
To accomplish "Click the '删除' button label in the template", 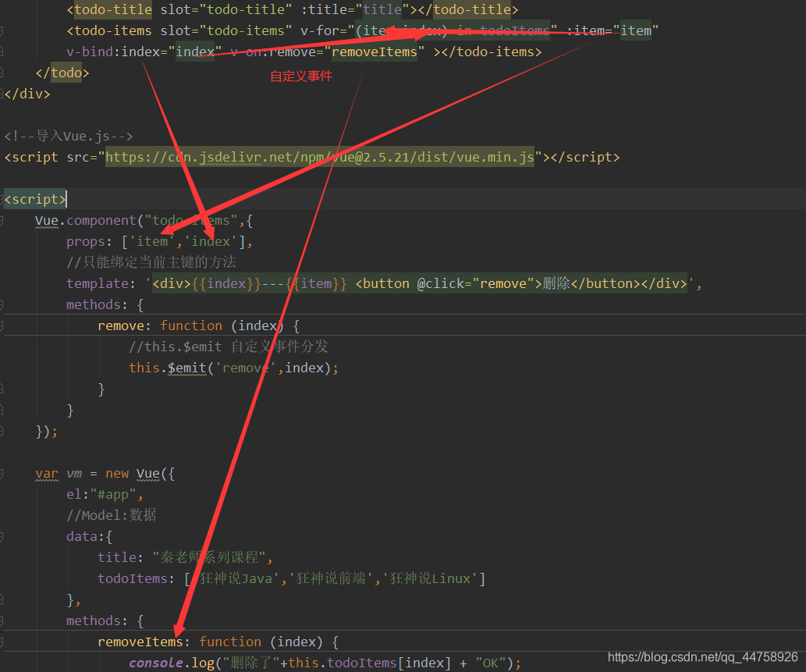I will 556,284.
